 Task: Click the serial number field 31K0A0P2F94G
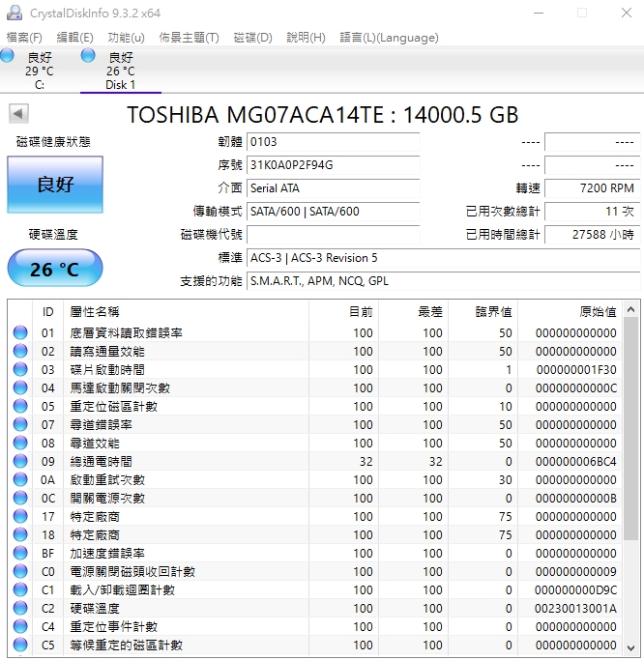click(x=334, y=165)
